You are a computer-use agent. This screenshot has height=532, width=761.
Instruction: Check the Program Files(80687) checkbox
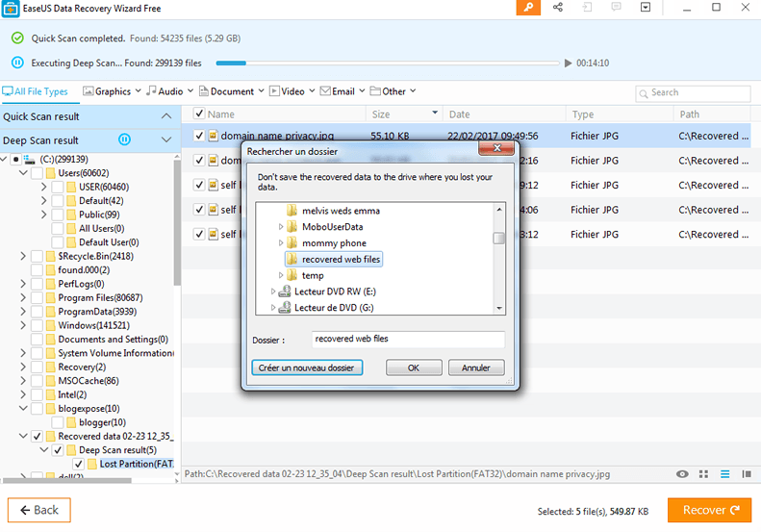tap(37, 297)
